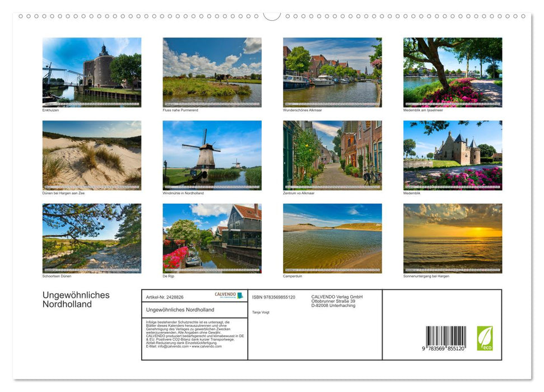This screenshot has width=544, height=392.
Task: Click the caption 'Sonnenuntergang bei Hargen'
Action: pyautogui.click(x=426, y=276)
